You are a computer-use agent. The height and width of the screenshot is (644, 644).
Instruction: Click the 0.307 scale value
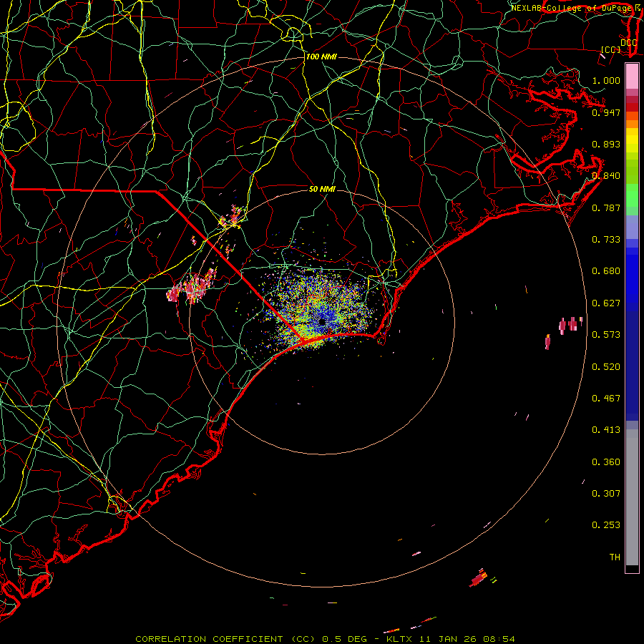point(606,494)
